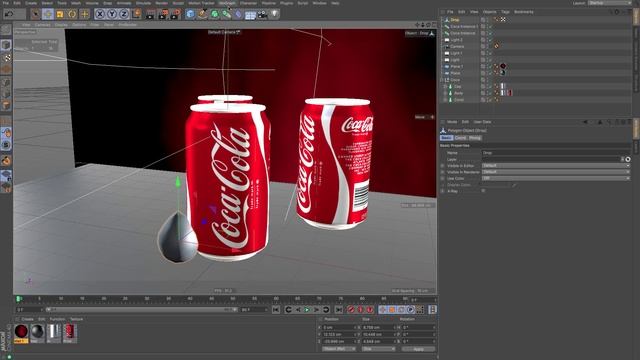The image size is (640, 360).
Task: Click Render to Picture Viewer icon
Action: (163, 15)
